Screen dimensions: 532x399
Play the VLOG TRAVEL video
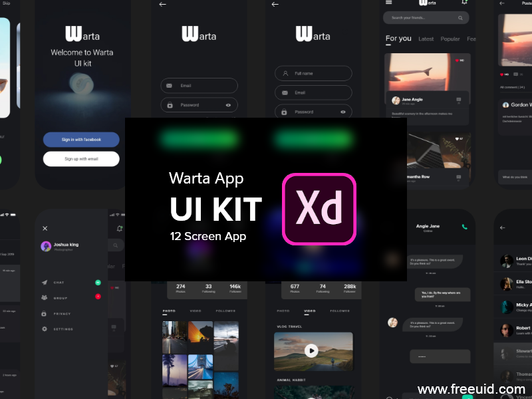point(311,351)
